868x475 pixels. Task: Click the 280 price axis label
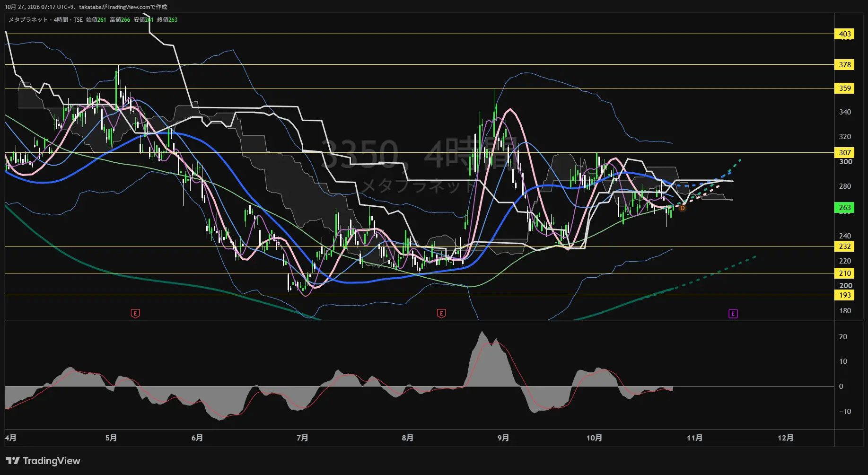845,186
